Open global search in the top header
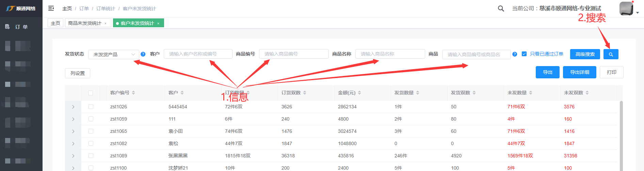 [x=501, y=9]
